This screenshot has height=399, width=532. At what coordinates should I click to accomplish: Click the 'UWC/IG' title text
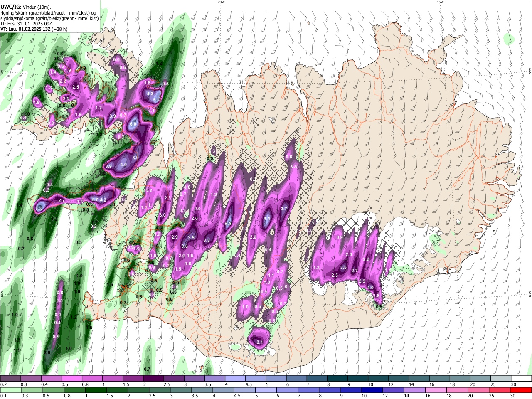10,7
